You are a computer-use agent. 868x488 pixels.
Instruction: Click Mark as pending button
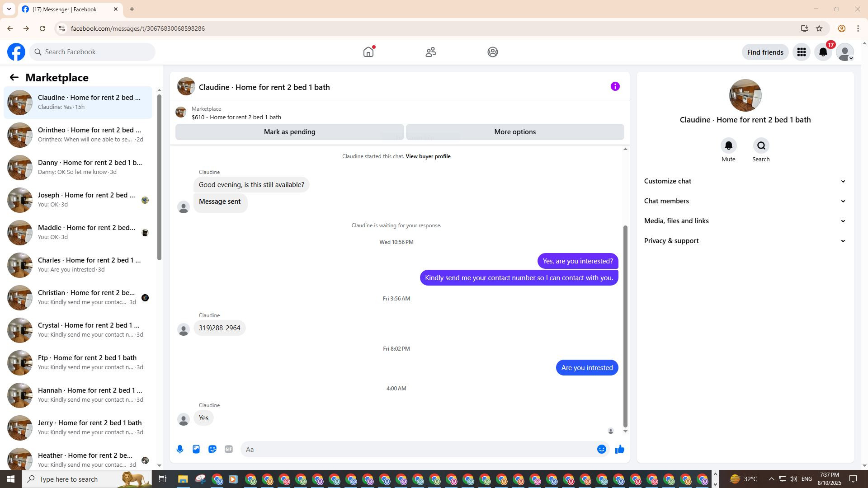click(x=289, y=132)
